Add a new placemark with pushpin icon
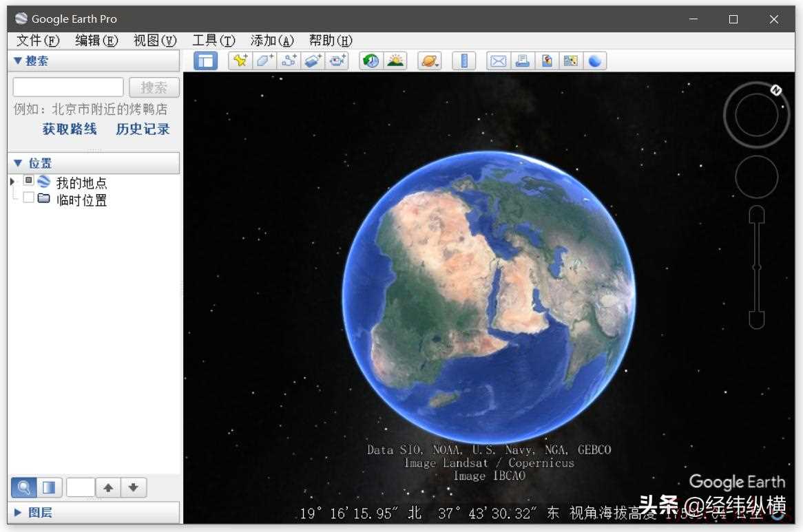803x532 pixels. (240, 61)
